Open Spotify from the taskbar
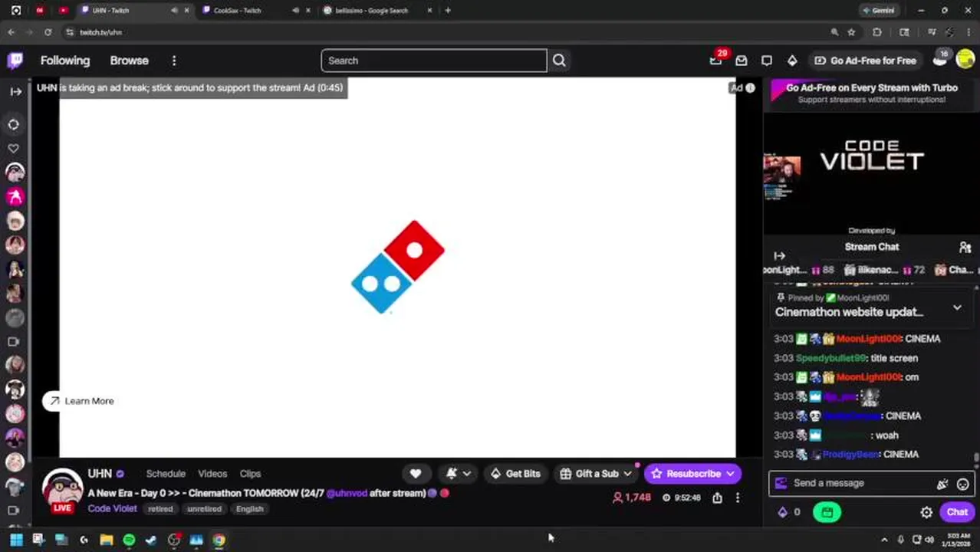This screenshot has height=552, width=980. [x=129, y=540]
